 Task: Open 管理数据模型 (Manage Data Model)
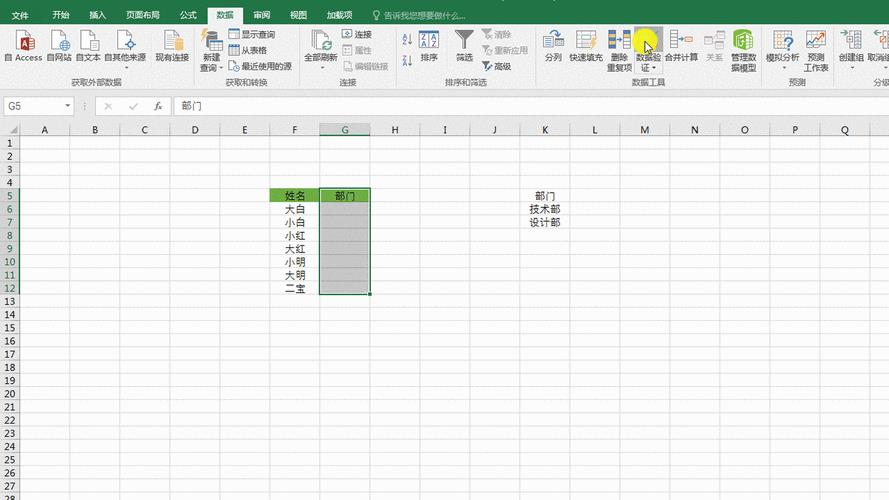coord(743,49)
